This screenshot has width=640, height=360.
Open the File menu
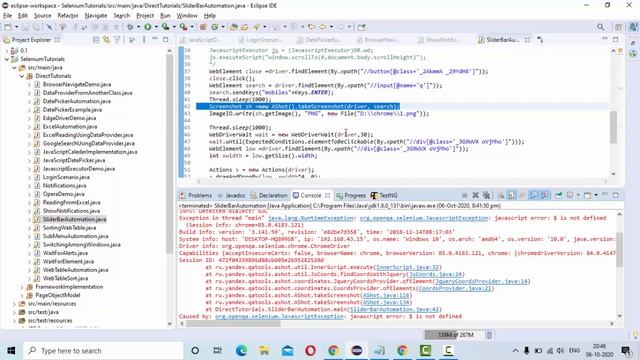pyautogui.click(x=7, y=16)
